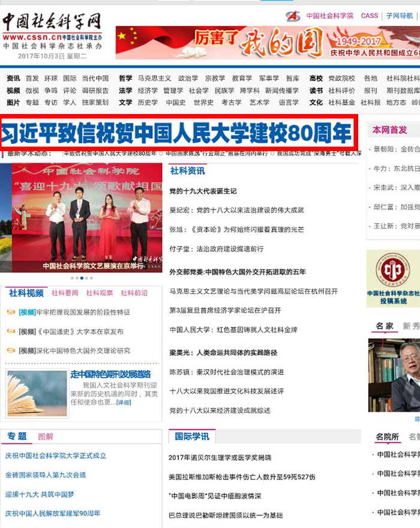Open 金砖国家领导人第九次会晤

pyautogui.click(x=46, y=475)
